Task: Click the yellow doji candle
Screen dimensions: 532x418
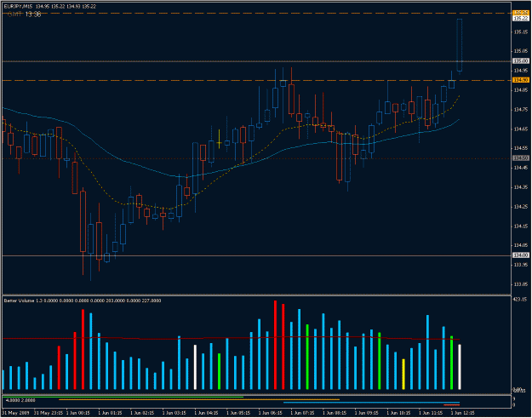Action: click(x=219, y=143)
